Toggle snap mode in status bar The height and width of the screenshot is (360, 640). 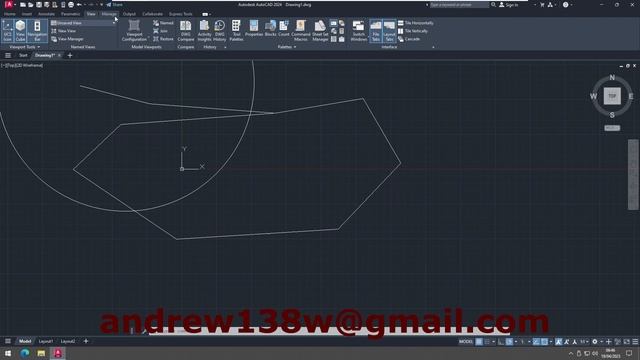point(487,342)
